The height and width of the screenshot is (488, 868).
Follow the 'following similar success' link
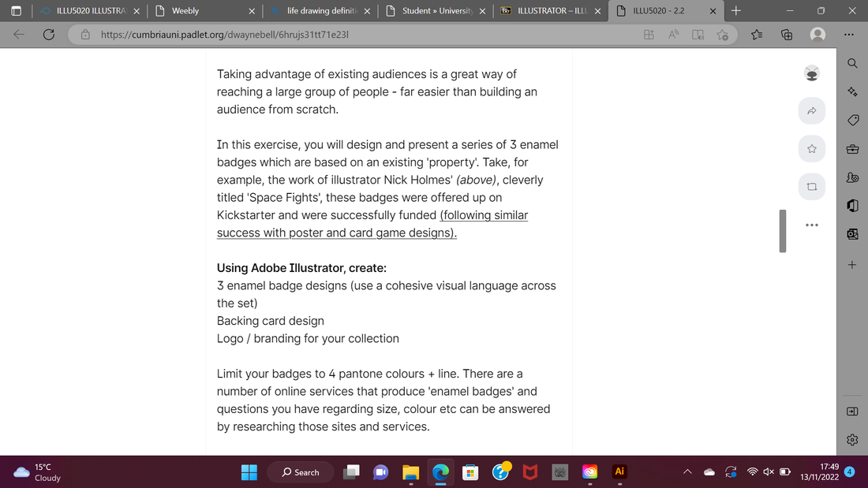[372, 224]
